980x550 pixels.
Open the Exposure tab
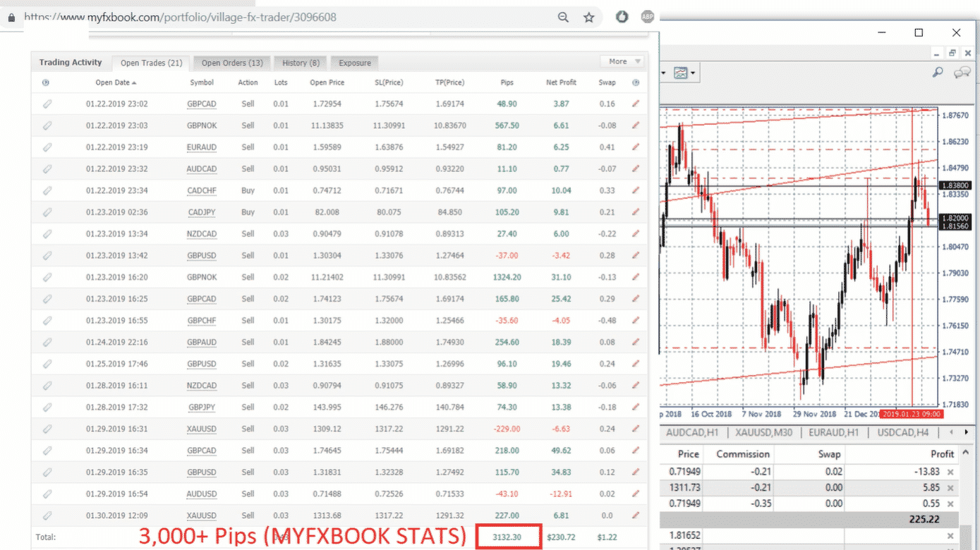(354, 63)
